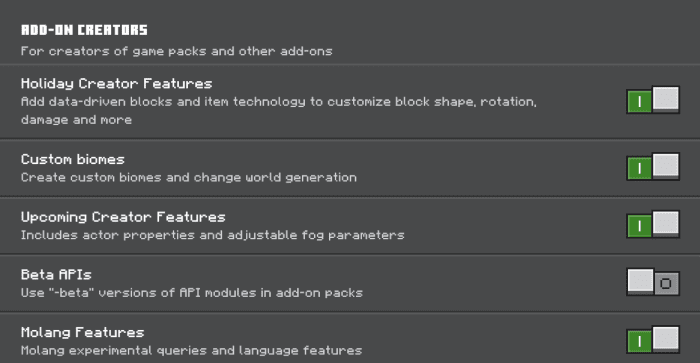This screenshot has height=363, width=700.
Task: Select the Holiday Creator Features title
Action: click(x=116, y=83)
